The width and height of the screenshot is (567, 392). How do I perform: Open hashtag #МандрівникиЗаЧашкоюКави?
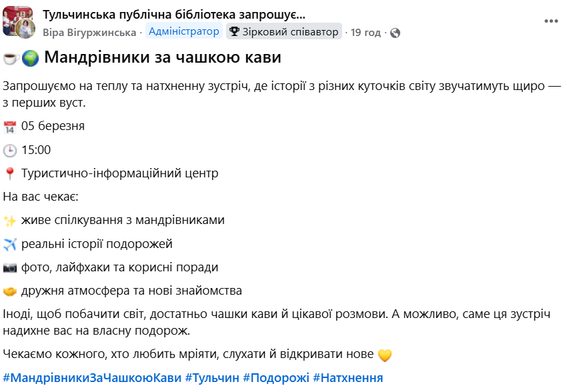[92, 378]
